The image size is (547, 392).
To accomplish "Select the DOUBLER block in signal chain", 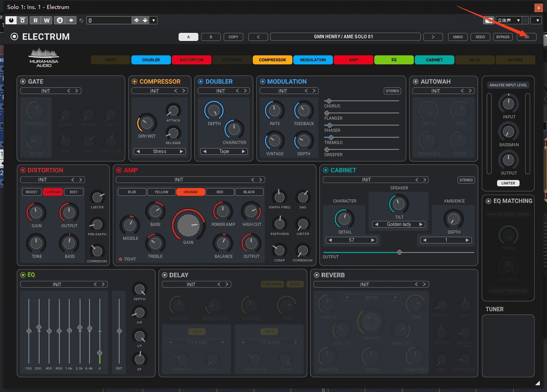I will tap(151, 60).
